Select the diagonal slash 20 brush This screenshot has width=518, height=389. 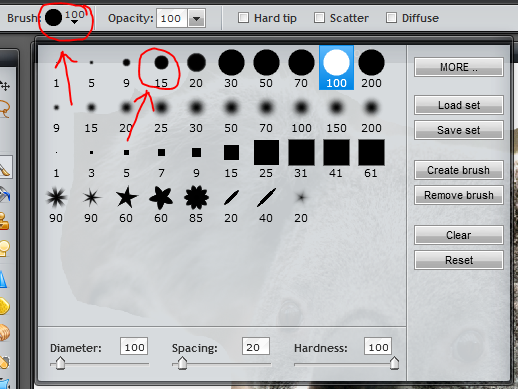pos(231,203)
